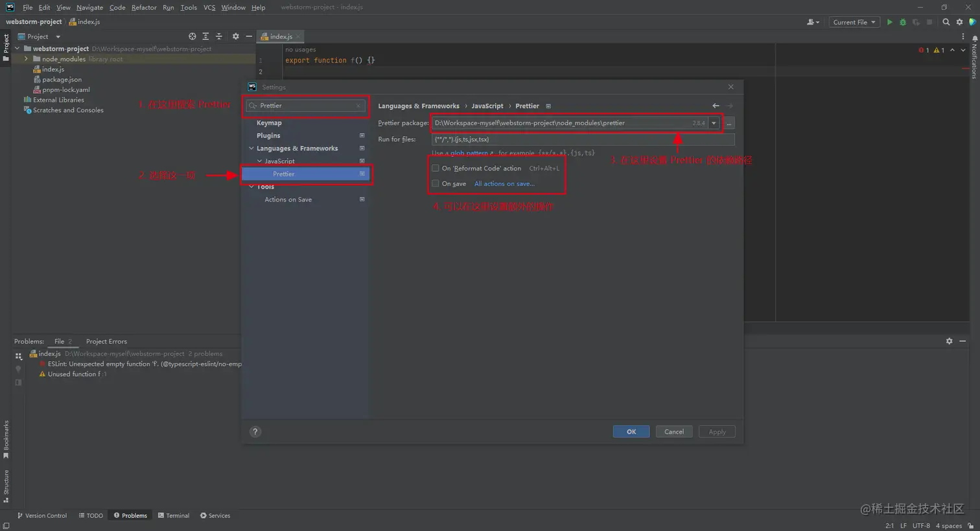Open IDE settings gear in the top toolbar
The image size is (980, 531).
(x=960, y=22)
